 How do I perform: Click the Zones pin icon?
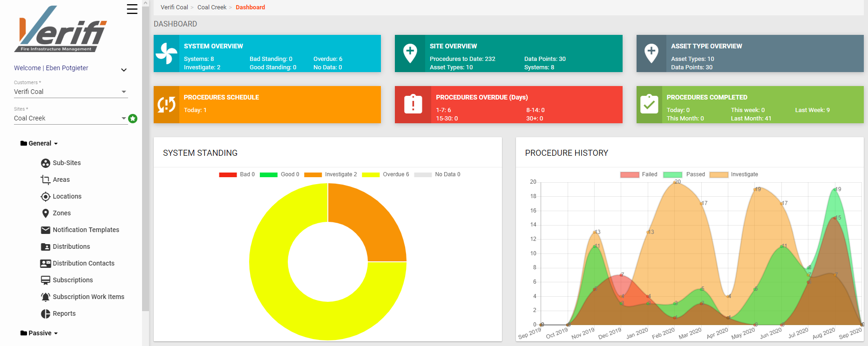coord(45,213)
